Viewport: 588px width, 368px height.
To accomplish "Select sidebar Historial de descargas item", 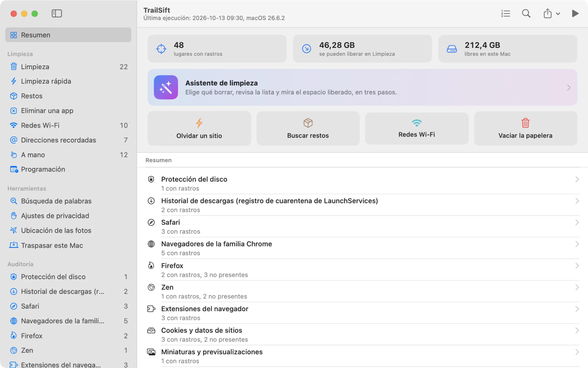I will pos(68,291).
